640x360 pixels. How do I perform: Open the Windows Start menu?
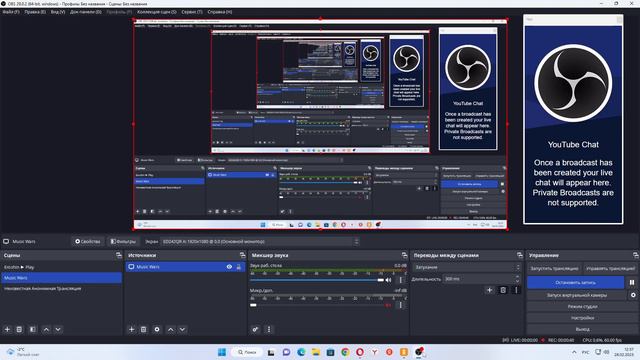click(222, 352)
